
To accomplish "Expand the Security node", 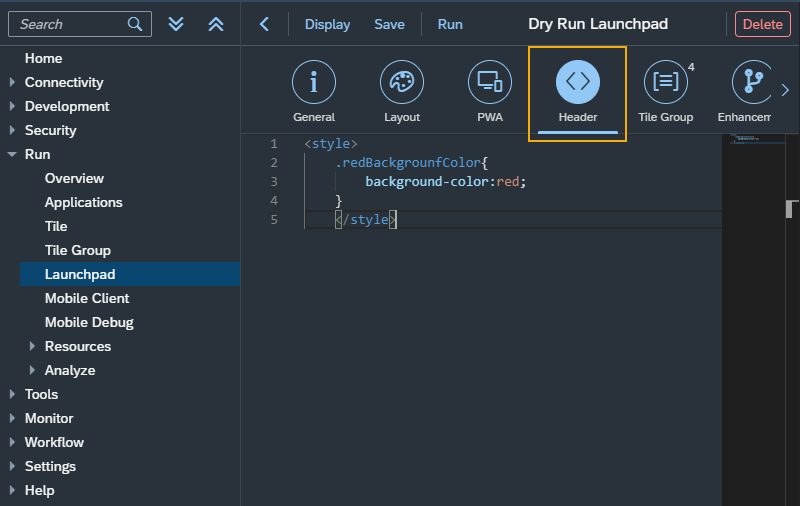I will tap(12, 130).
